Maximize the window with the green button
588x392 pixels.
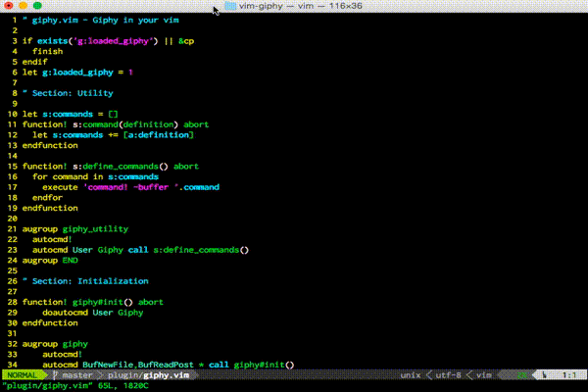[x=37, y=6]
